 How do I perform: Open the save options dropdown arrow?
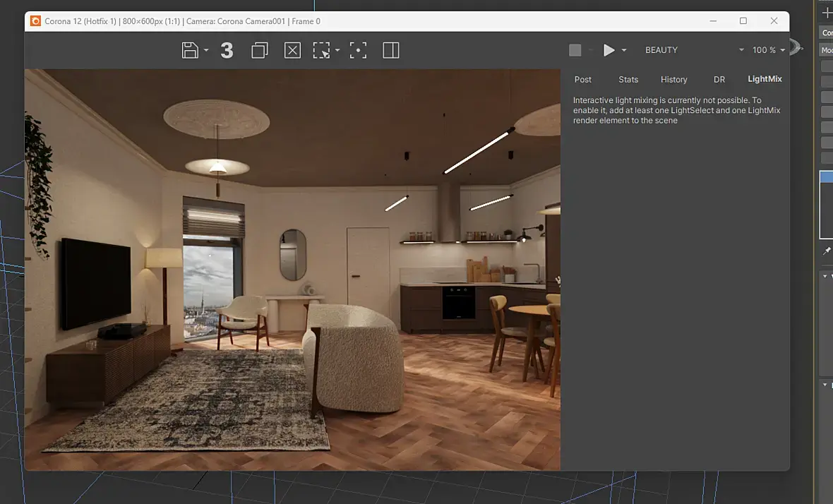click(206, 51)
